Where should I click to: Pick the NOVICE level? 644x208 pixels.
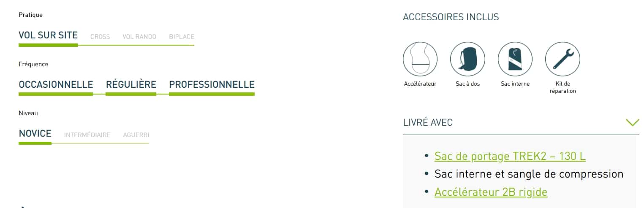pyautogui.click(x=35, y=134)
